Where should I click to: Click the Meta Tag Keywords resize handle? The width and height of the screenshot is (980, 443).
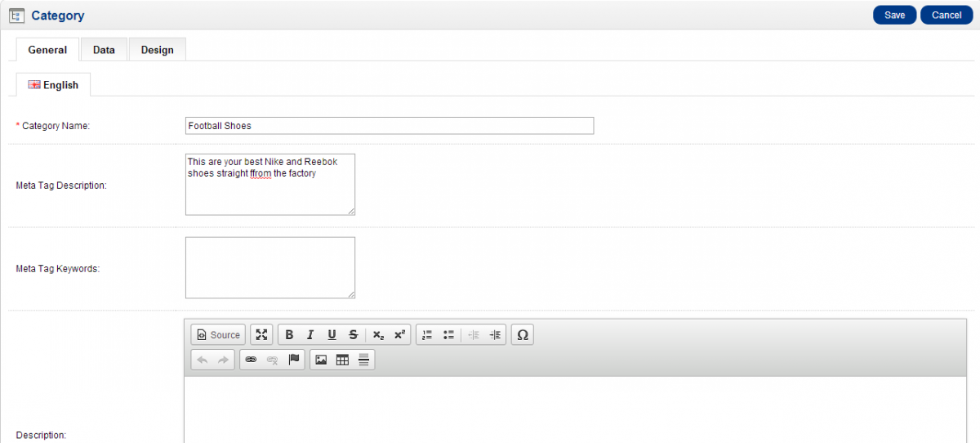[350, 294]
